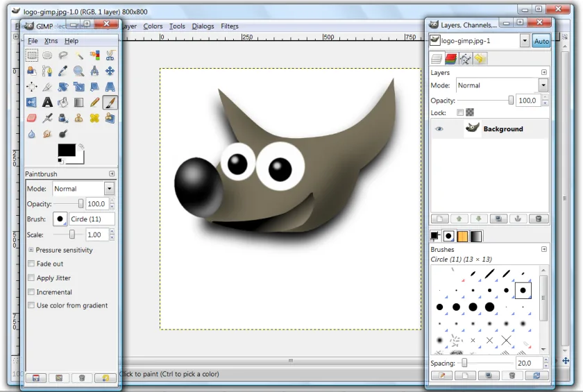Select the Blend gradient tool
Viewport: 583px width, 392px height.
point(78,102)
